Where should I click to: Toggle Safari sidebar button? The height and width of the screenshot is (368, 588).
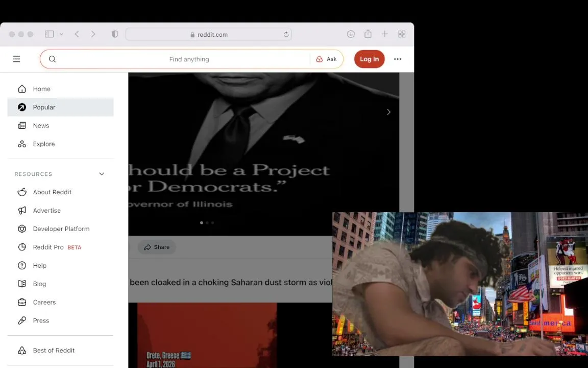click(x=49, y=34)
